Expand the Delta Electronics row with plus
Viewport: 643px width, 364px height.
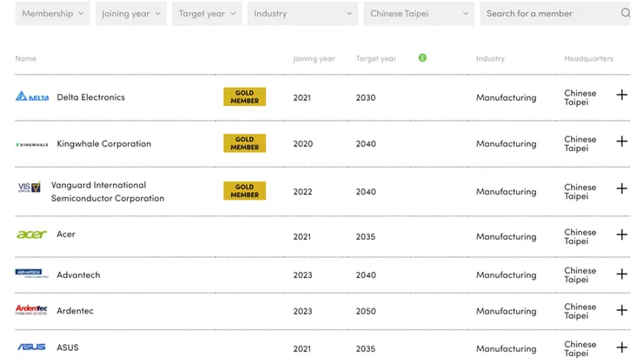(x=621, y=95)
